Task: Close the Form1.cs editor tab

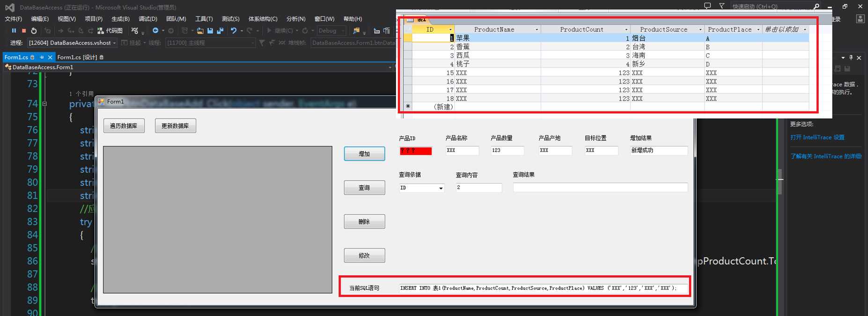Action: point(50,57)
